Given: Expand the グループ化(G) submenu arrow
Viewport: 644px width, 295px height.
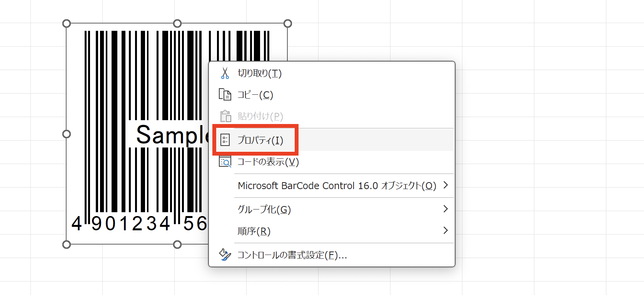Looking at the screenshot, I should click(445, 209).
